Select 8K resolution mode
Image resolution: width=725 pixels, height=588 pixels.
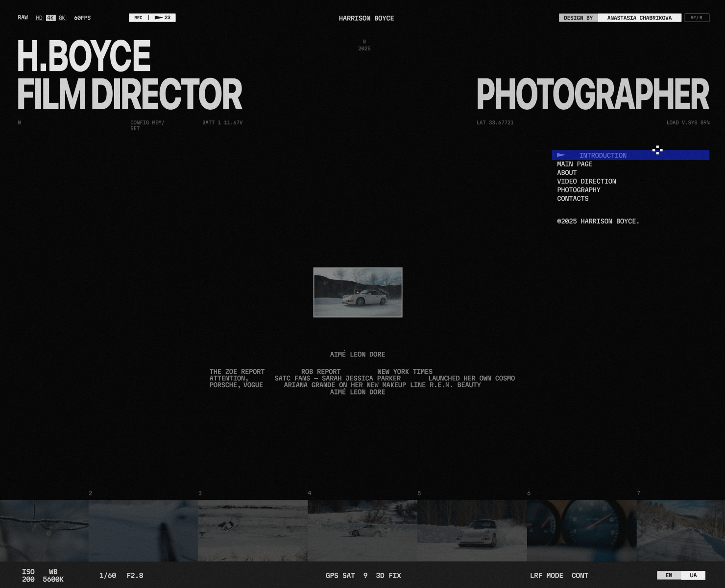pos(61,18)
